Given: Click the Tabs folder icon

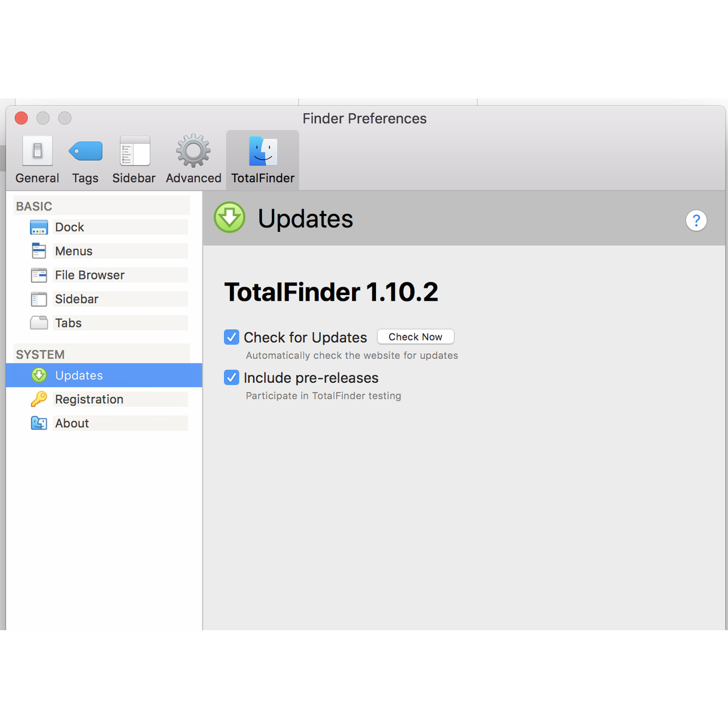Looking at the screenshot, I should point(39,323).
